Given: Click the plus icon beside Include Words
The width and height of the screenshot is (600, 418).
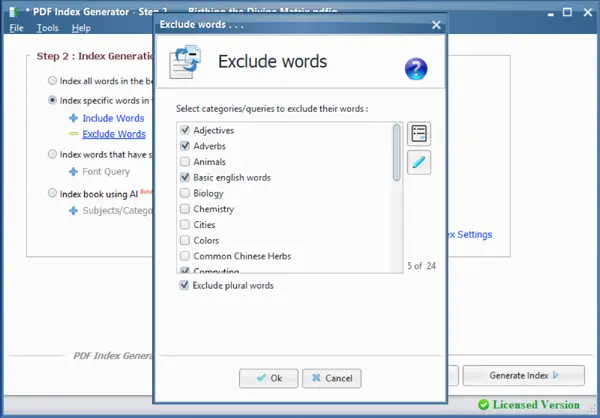Looking at the screenshot, I should (x=73, y=118).
